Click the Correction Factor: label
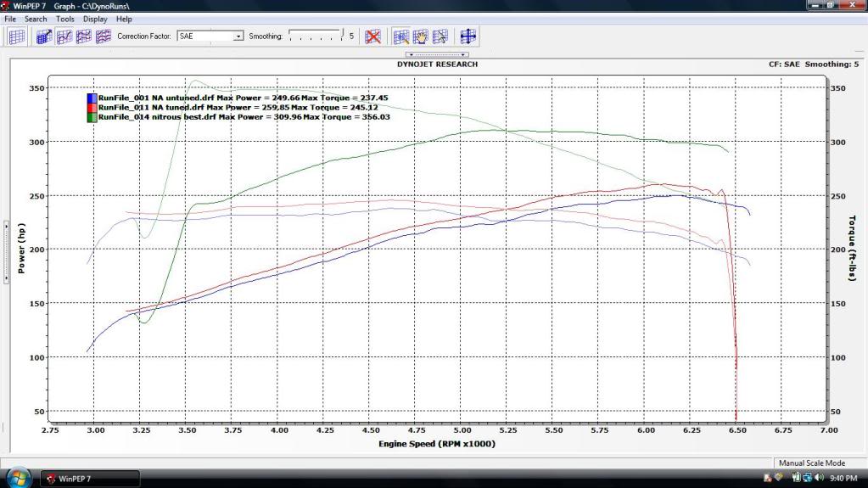Viewport: 868px width, 488px height. (144, 36)
